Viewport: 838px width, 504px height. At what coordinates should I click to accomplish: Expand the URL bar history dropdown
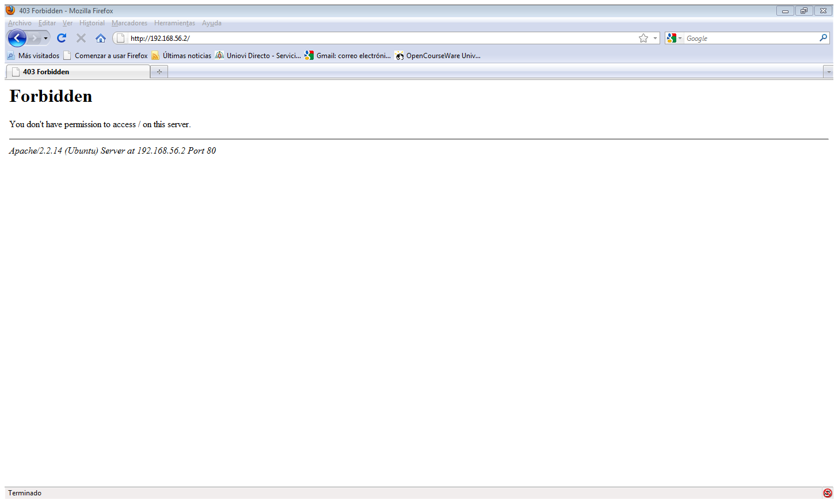pyautogui.click(x=655, y=39)
